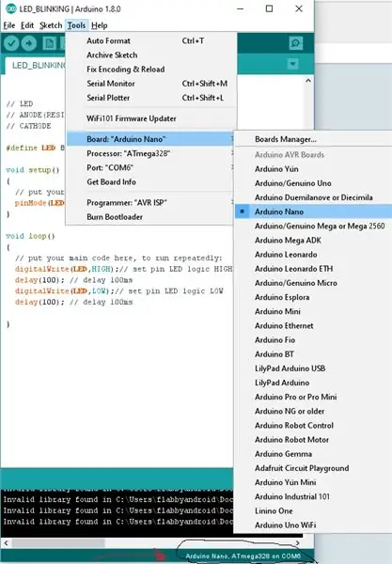
Task: Click Get Board Info
Action: [x=151, y=182]
